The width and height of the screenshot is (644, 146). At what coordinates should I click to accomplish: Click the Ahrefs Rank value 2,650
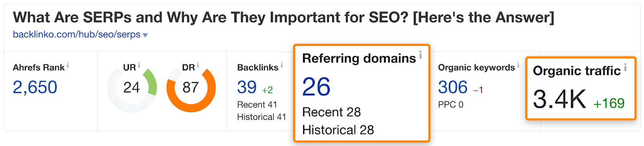point(35,87)
